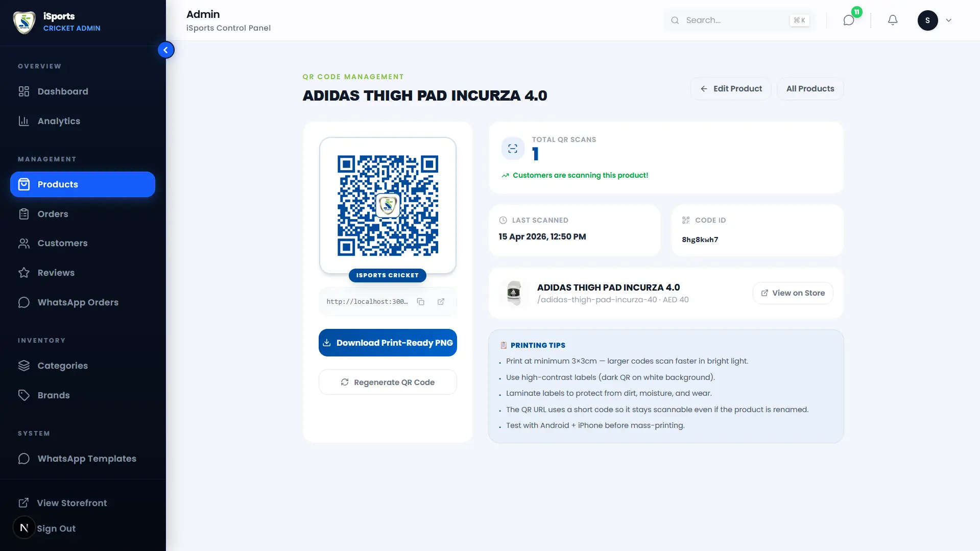
Task: Click the Orders clipboard icon
Action: click(24, 214)
